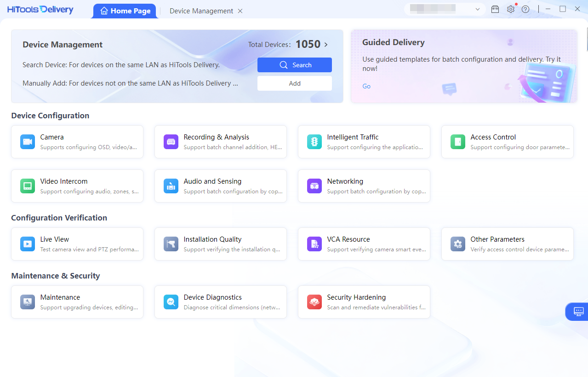This screenshot has width=588, height=377.
Task: Click the Audio and Sensing icon
Action: coord(171,186)
